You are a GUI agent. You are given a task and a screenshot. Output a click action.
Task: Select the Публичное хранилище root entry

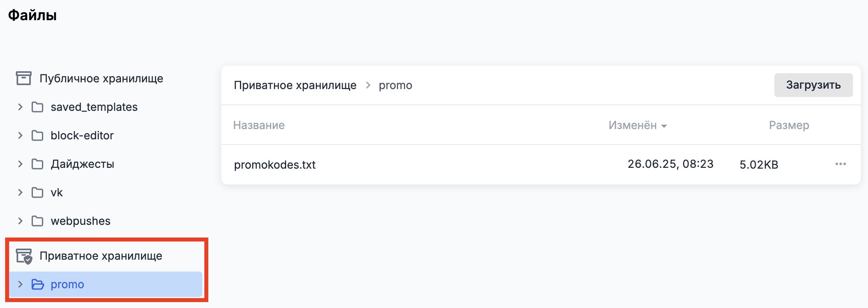[x=101, y=78]
